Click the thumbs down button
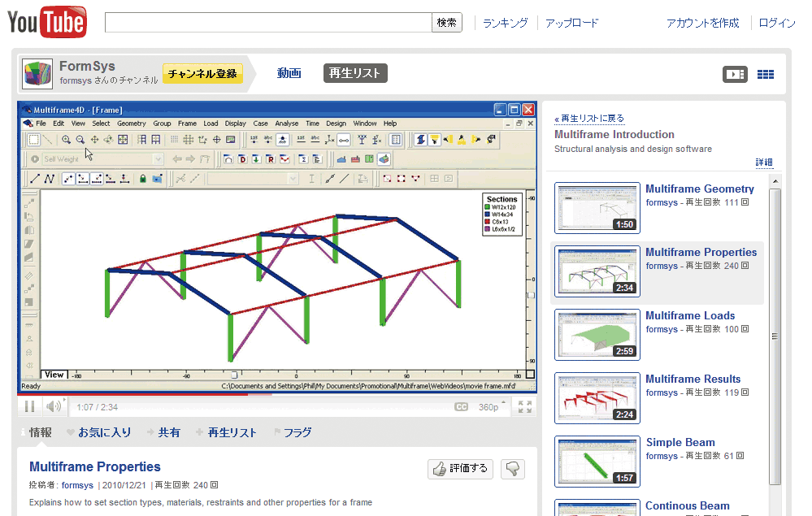Image resolution: width=812 pixels, height=516 pixels. (x=513, y=469)
